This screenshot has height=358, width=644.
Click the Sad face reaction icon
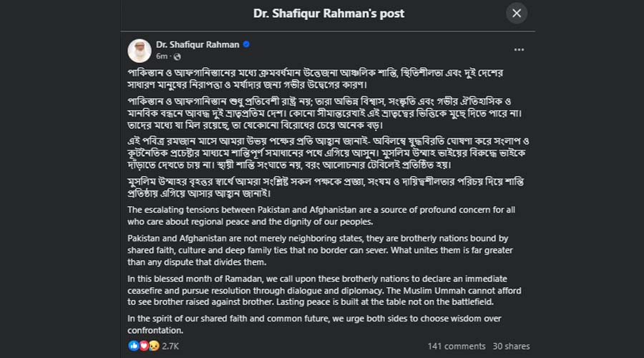(x=152, y=346)
